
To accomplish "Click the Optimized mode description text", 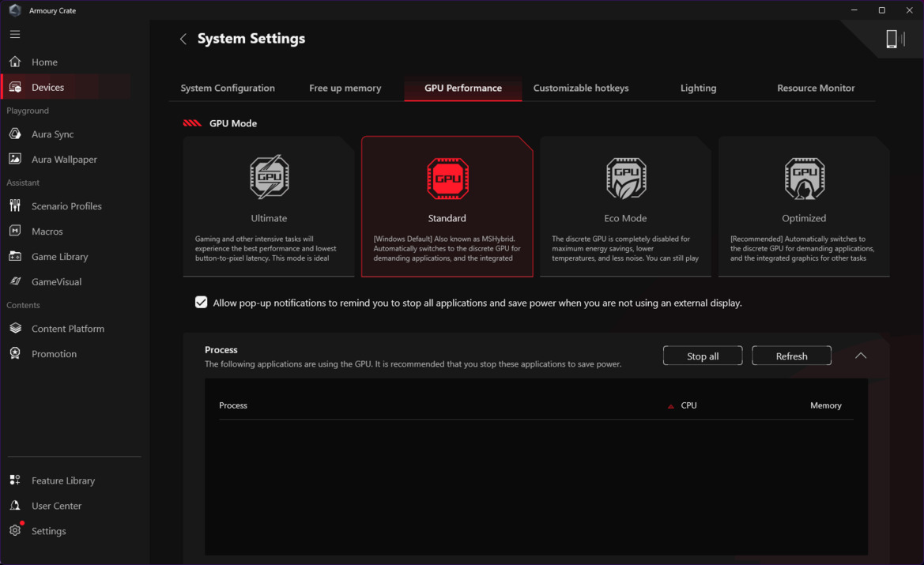I will (802, 249).
